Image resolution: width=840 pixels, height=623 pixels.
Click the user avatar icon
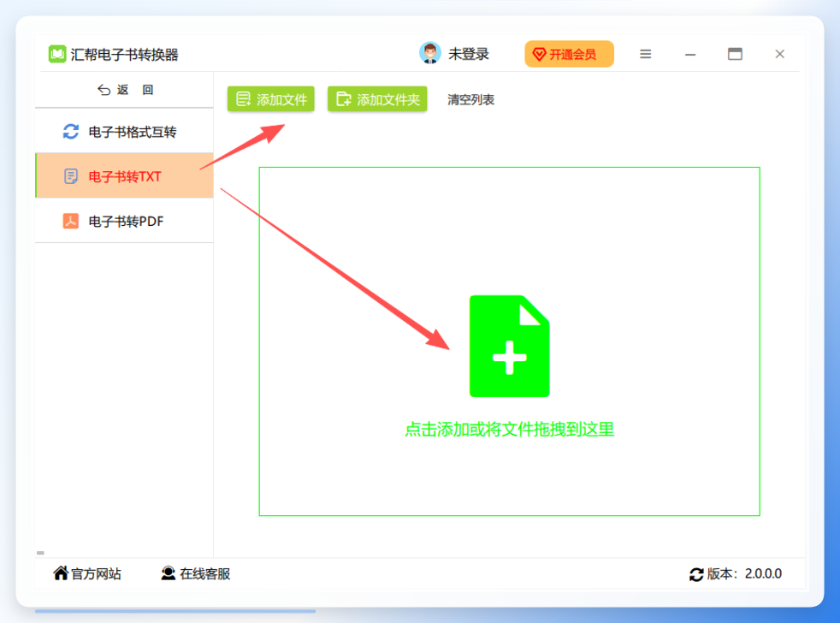click(429, 53)
